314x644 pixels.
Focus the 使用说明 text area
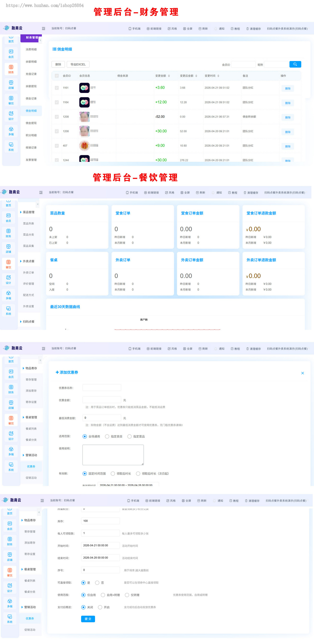(113, 455)
